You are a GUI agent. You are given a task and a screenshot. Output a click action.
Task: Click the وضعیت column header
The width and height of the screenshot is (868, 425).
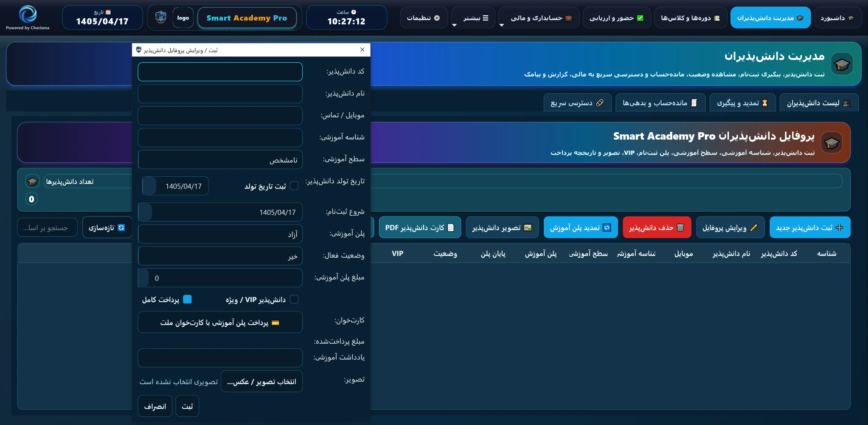tap(445, 253)
